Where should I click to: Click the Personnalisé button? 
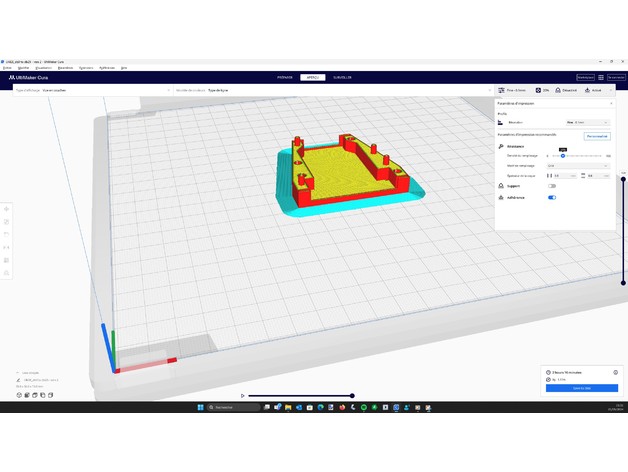[x=597, y=135]
